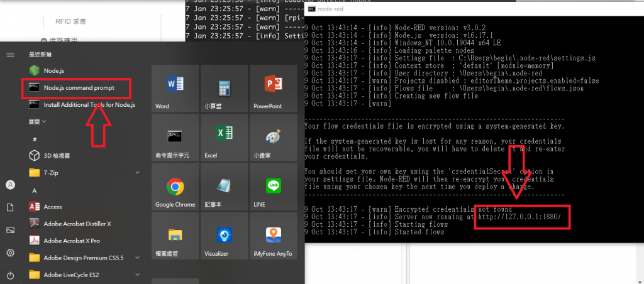The width and height of the screenshot is (644, 284).
Task: Expand the 7-Zip folder
Action: point(84,173)
